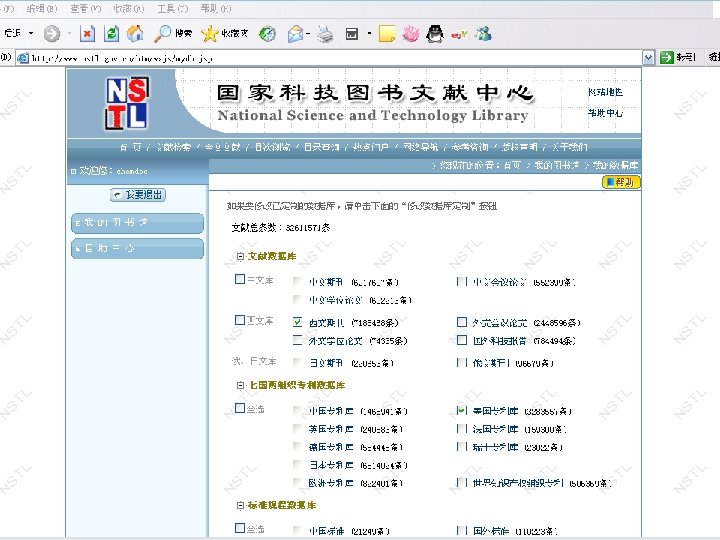Select 目次浏览 in the site navigation bar
The width and height of the screenshot is (720, 540).
coord(273,147)
